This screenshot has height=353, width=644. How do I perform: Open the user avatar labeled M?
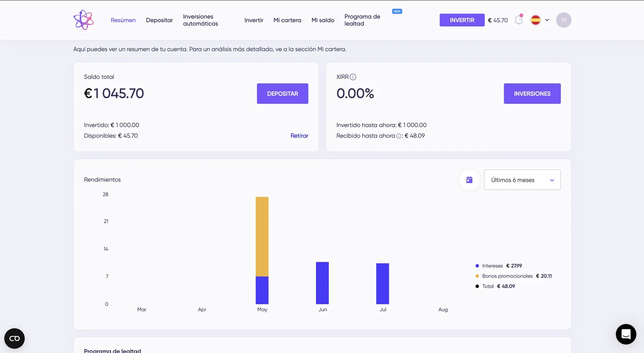coord(563,20)
